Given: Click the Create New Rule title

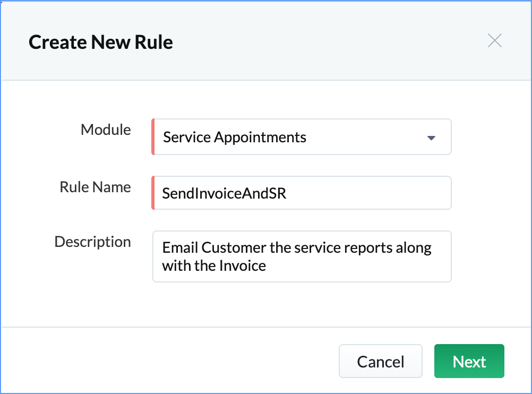Looking at the screenshot, I should pos(101,42).
